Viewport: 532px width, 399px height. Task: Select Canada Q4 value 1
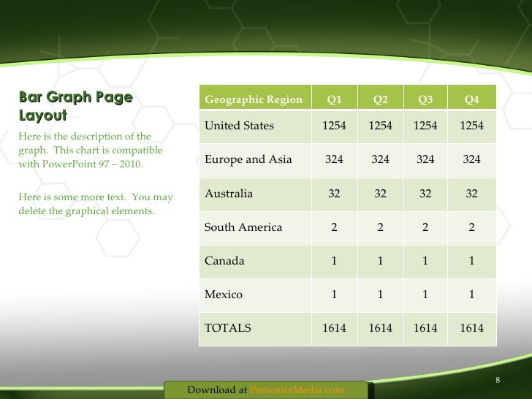pos(472,262)
